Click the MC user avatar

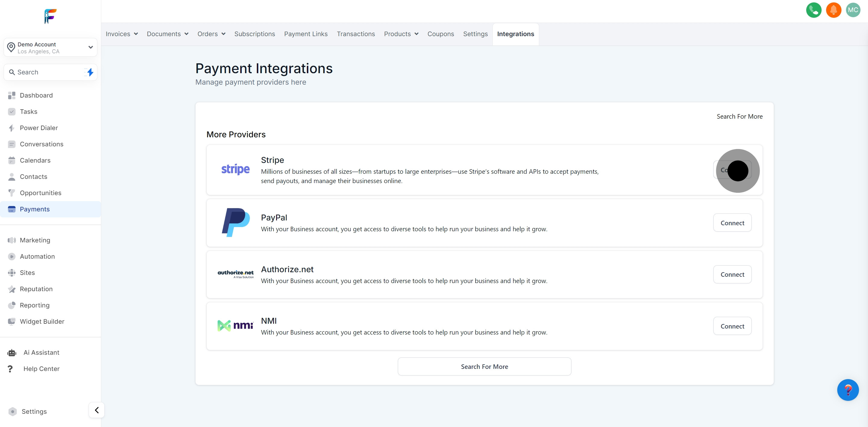pyautogui.click(x=853, y=10)
